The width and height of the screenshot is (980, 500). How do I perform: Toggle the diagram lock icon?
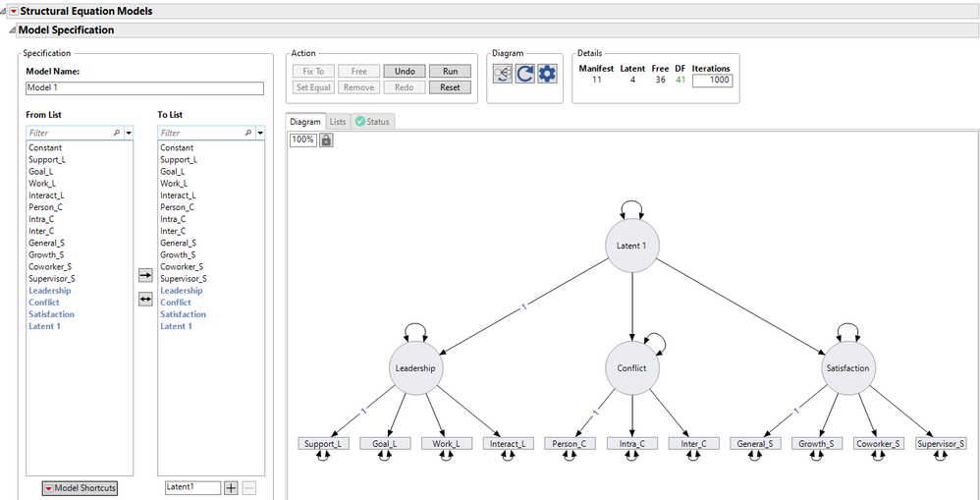click(326, 140)
